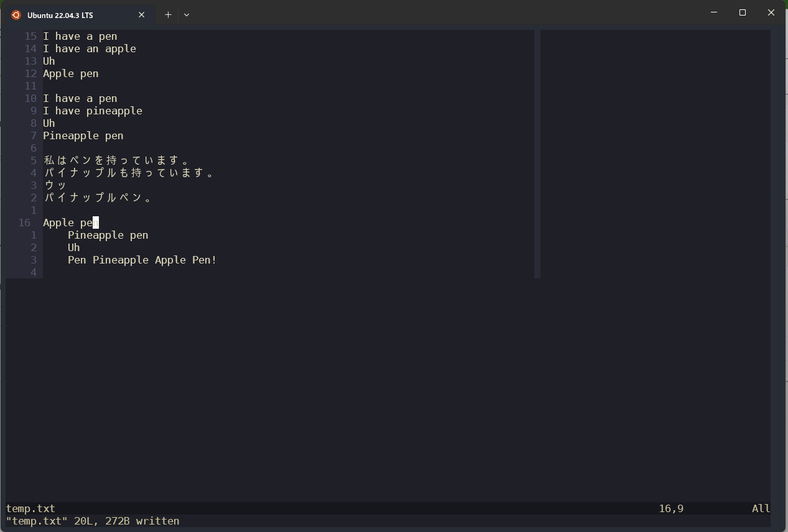Click the Ubuntu logo on the terminal tab
Viewport: 788px width, 532px height.
[16, 14]
